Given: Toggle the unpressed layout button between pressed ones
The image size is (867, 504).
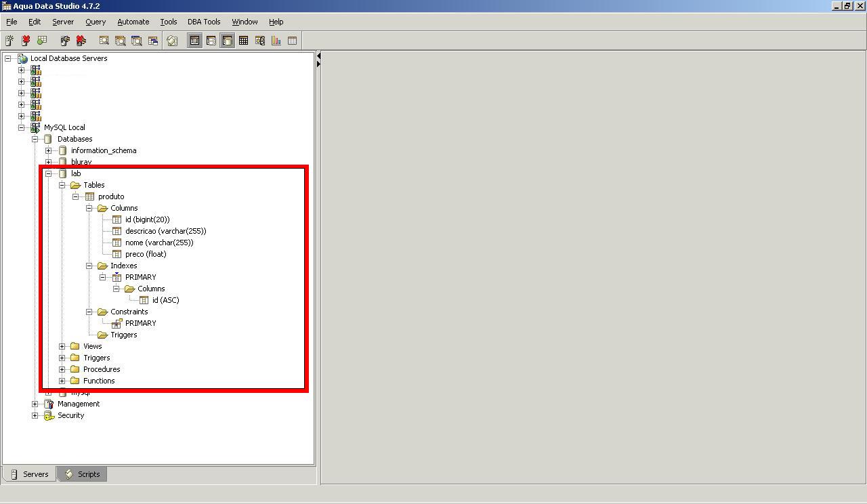Looking at the screenshot, I should pos(211,41).
